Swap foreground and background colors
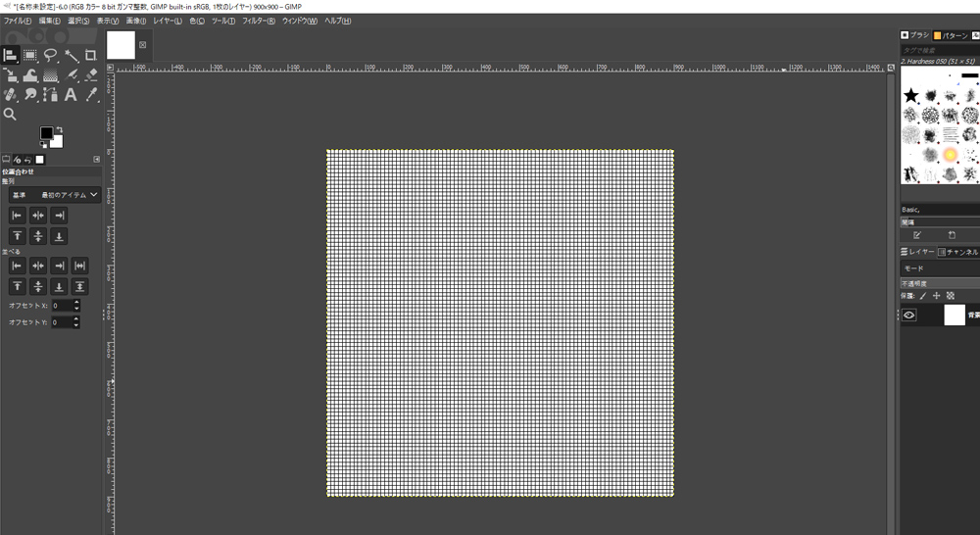 (60, 130)
